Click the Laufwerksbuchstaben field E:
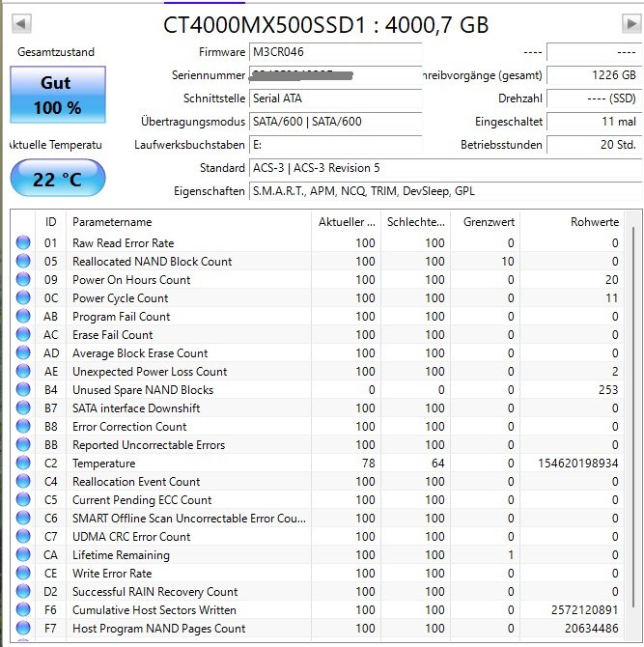Viewport: 644px width, 647px height. click(x=335, y=145)
